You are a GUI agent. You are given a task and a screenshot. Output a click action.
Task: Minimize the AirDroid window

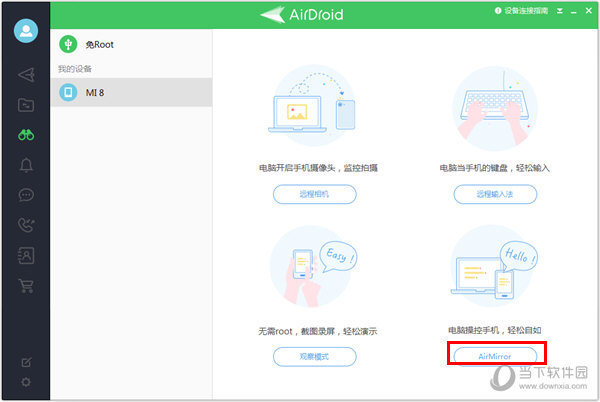[574, 11]
